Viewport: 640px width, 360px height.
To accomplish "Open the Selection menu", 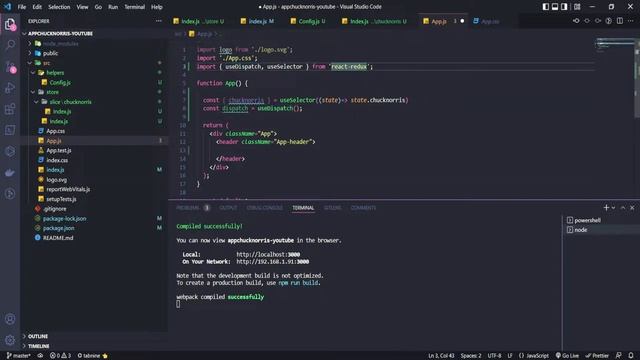I will (59, 7).
